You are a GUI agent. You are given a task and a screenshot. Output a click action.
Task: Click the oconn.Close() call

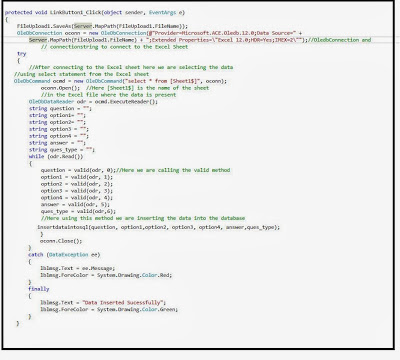(61, 241)
